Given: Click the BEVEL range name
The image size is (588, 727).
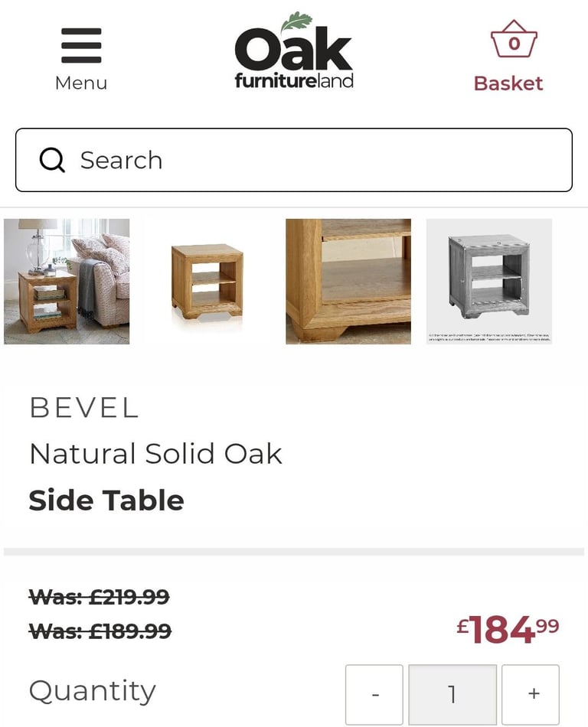Looking at the screenshot, I should 84,408.
